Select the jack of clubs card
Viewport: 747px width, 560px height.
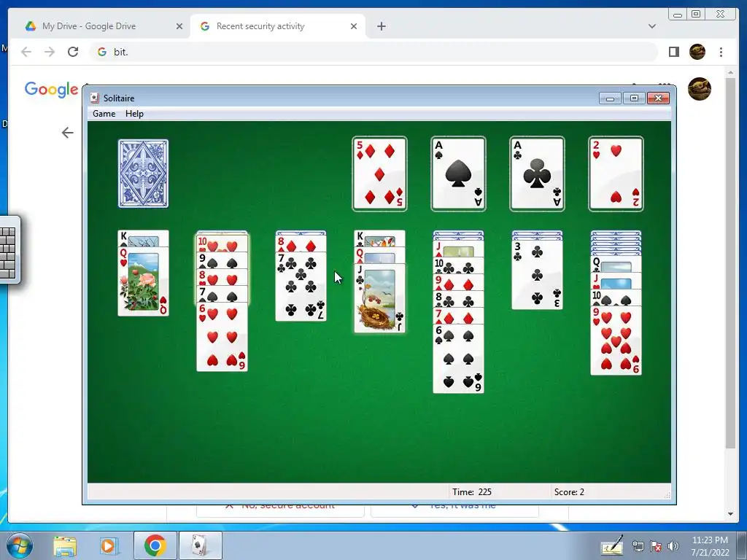click(379, 298)
